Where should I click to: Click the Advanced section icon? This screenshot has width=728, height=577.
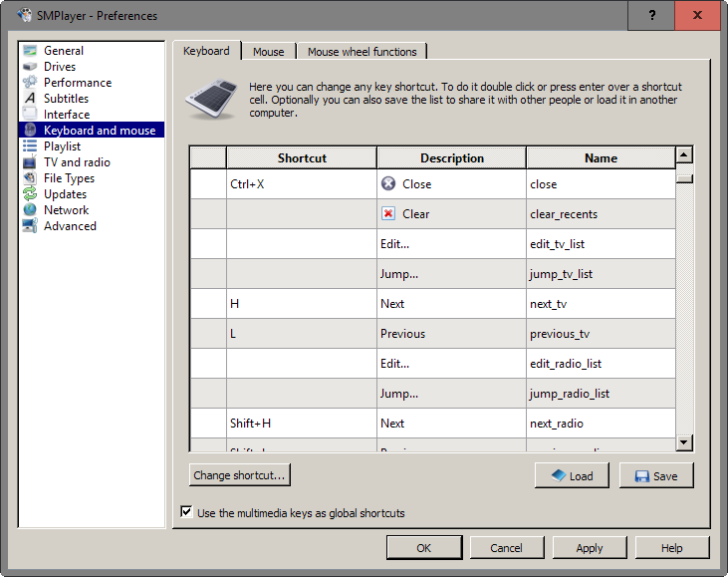pos(30,225)
